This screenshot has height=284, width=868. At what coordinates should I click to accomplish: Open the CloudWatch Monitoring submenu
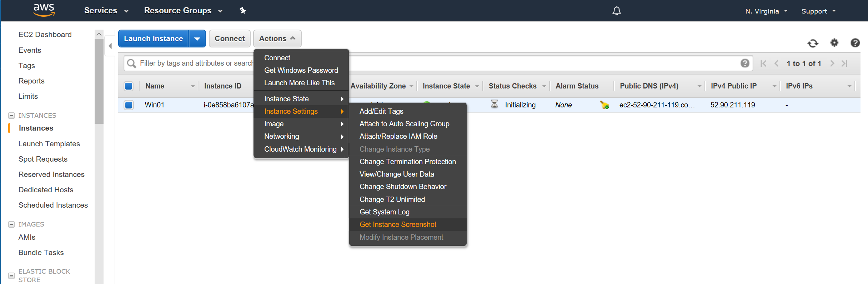[x=301, y=149]
